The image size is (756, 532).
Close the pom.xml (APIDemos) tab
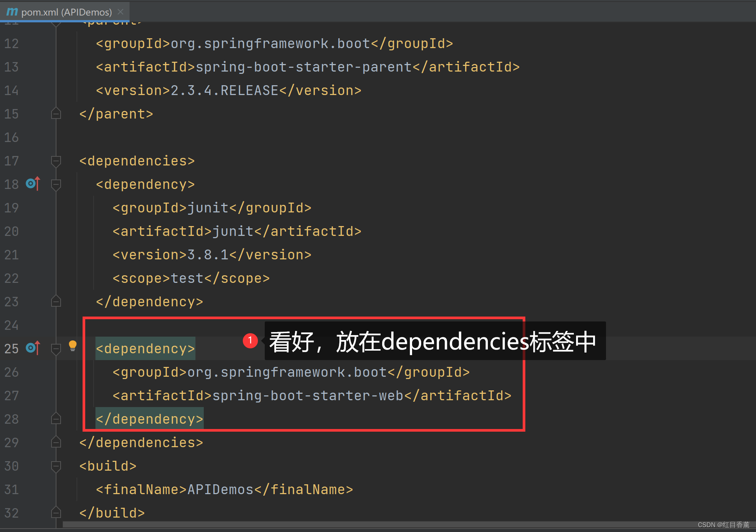click(x=121, y=12)
